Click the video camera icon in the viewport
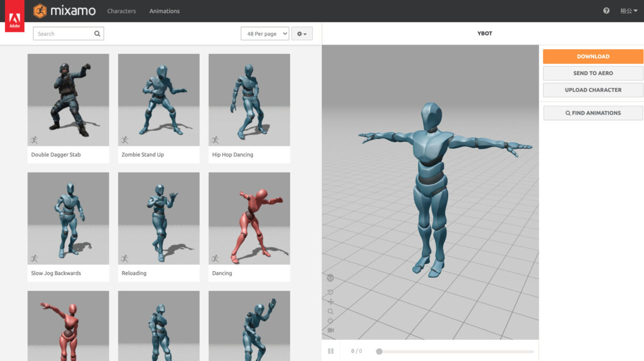644x361 pixels. 331,330
